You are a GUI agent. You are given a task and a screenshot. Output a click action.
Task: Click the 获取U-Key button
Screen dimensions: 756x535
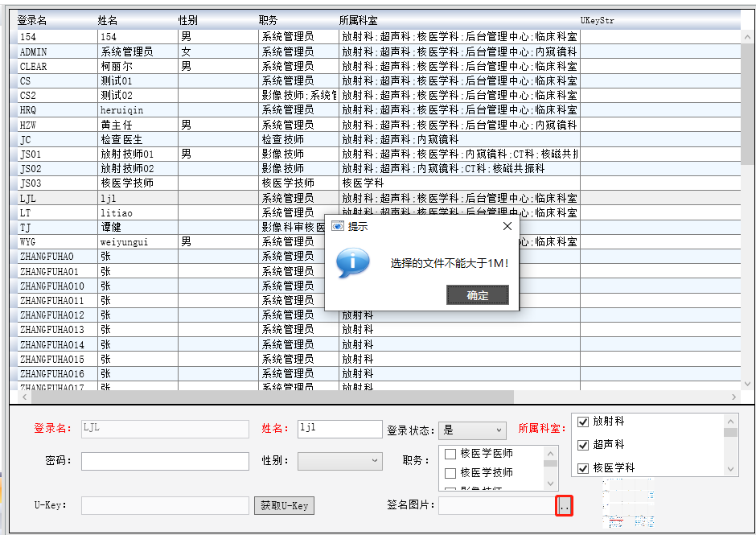[x=284, y=505]
